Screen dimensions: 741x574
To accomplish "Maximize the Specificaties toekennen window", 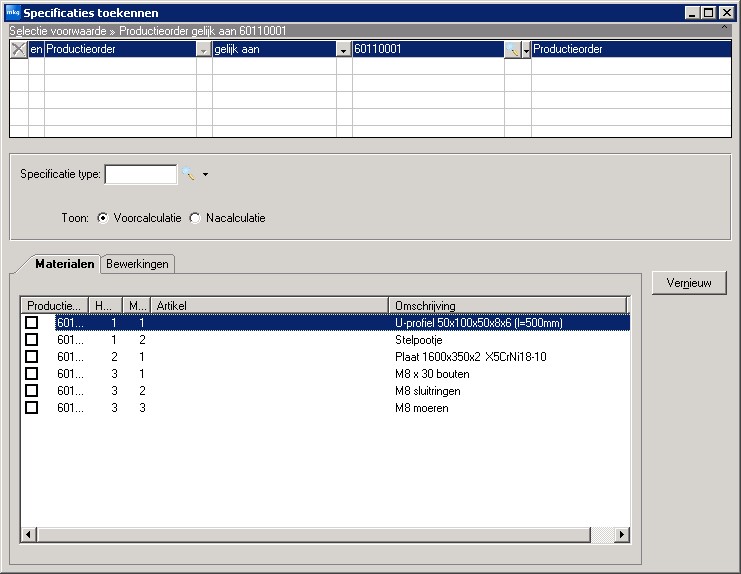I will [x=709, y=13].
